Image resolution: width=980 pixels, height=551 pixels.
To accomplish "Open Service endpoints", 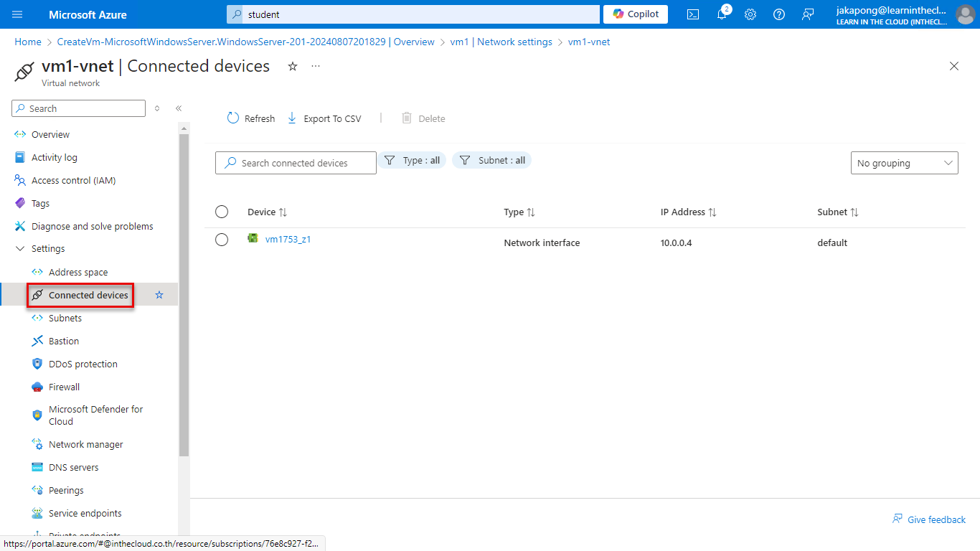I will 85,513.
